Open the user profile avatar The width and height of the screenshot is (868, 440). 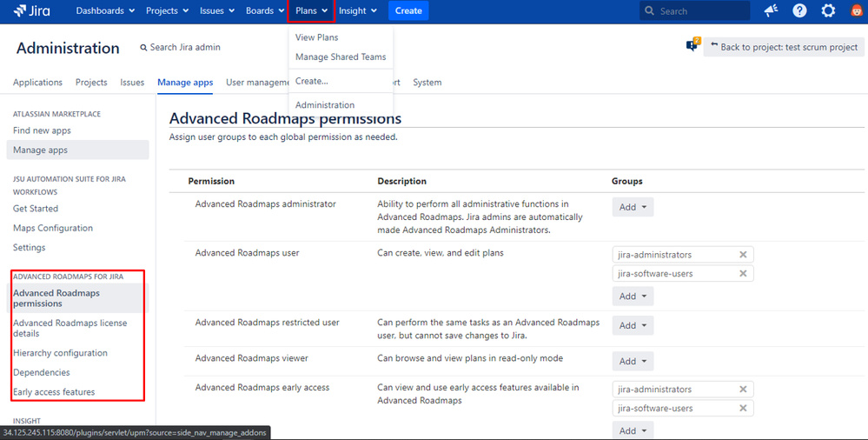coord(857,10)
